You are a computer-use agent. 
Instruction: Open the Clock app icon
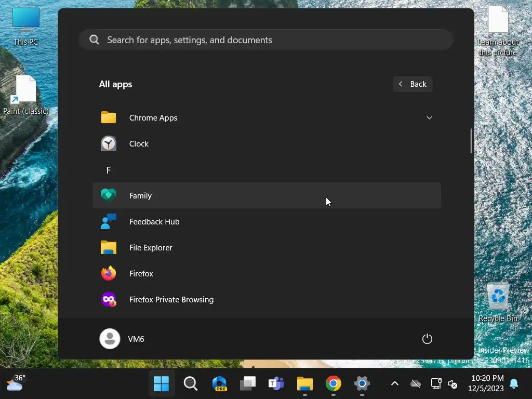point(109,143)
